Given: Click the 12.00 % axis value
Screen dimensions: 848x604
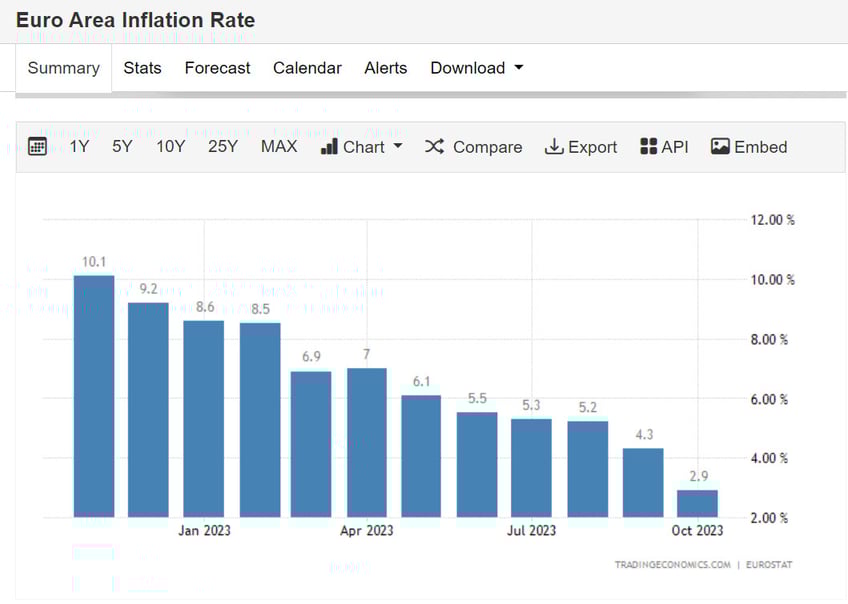Looking at the screenshot, I should click(773, 220).
